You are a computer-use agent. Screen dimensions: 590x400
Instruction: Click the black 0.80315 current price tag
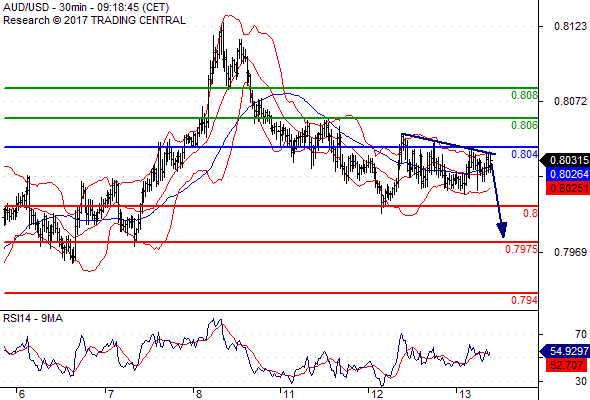[565, 160]
